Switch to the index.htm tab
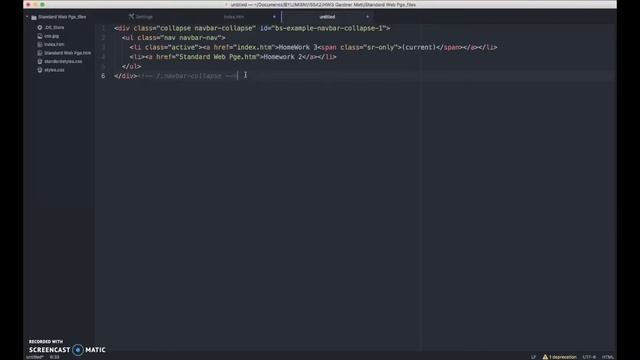The width and height of the screenshot is (640, 360). coord(234,17)
